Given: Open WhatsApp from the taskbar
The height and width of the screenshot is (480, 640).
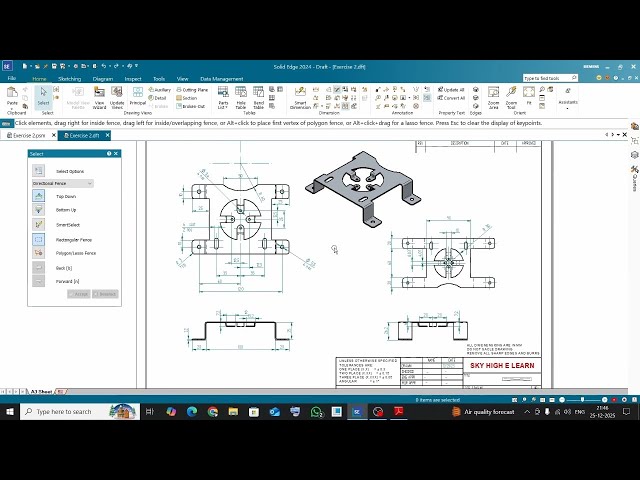Looking at the screenshot, I should click(x=317, y=412).
